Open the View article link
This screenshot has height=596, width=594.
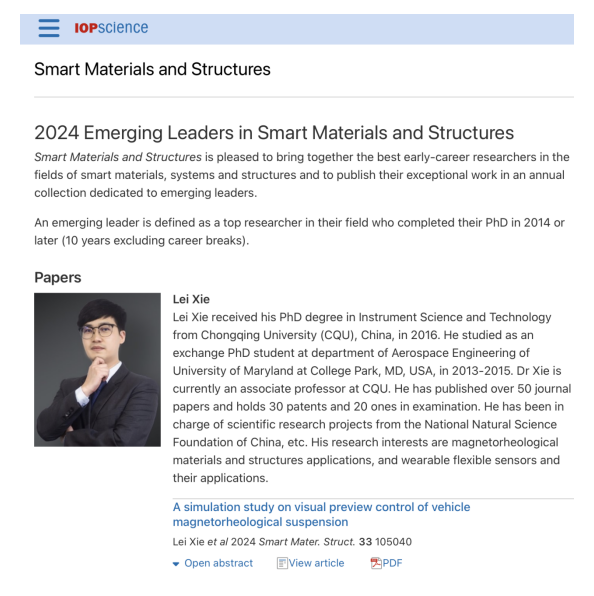[316, 563]
